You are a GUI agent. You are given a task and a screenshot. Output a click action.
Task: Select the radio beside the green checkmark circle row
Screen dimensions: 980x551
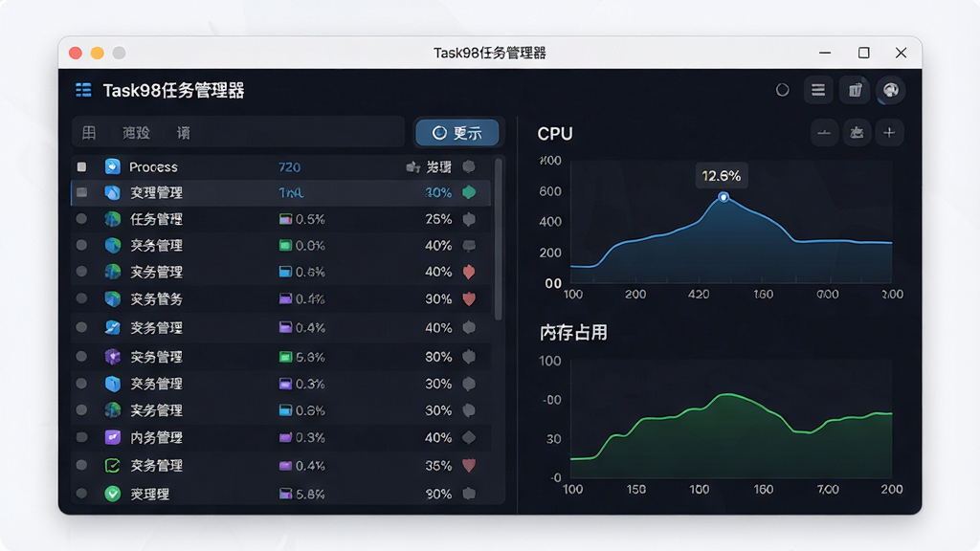coord(82,494)
